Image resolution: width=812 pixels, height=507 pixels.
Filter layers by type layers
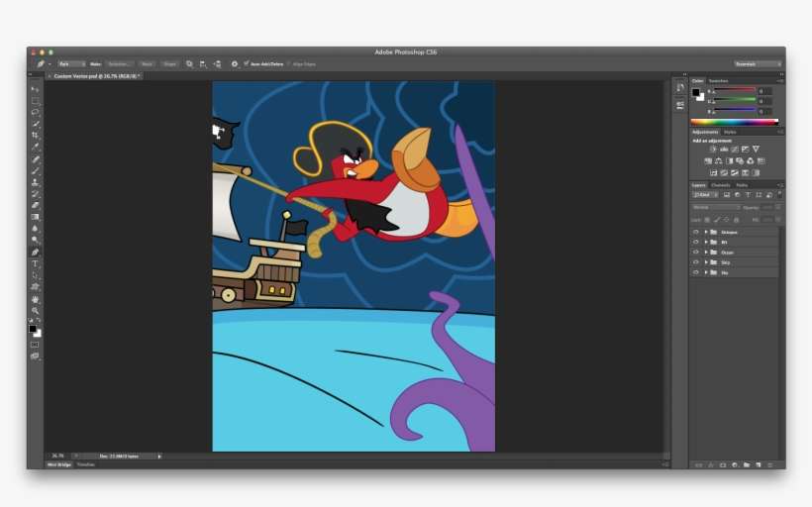pos(748,195)
